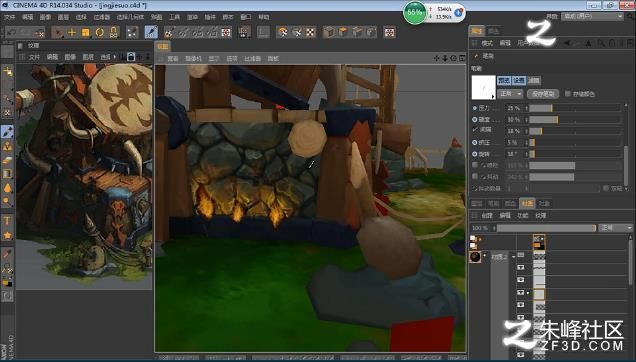This screenshot has height=362, width=636.
Task: Open the 纹理 menu in the Materials panel
Action: [541, 216]
